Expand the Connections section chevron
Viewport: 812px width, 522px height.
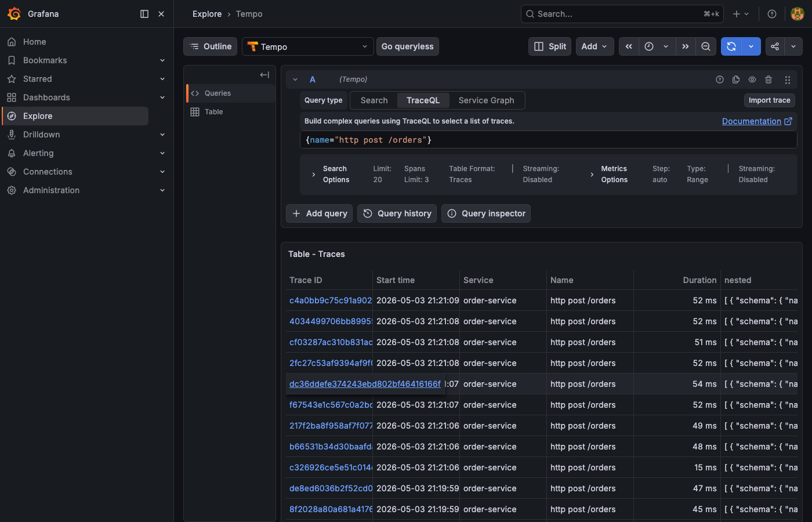point(162,172)
